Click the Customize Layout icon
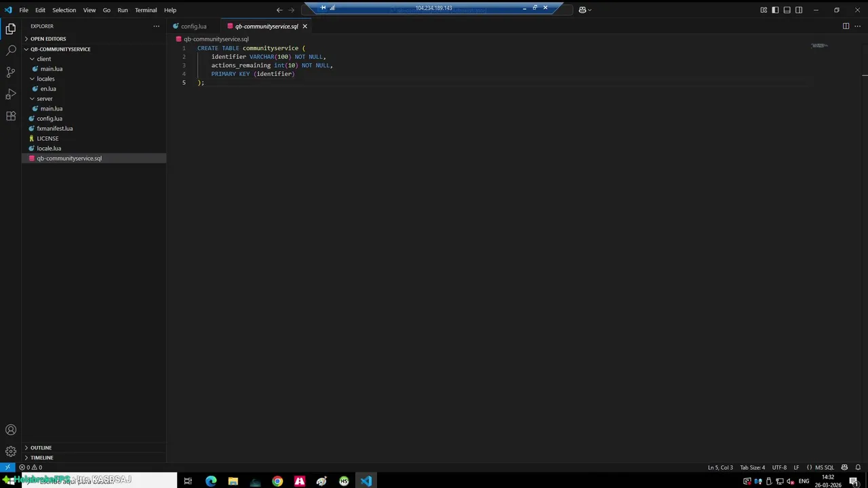The width and height of the screenshot is (868, 488). pos(764,10)
